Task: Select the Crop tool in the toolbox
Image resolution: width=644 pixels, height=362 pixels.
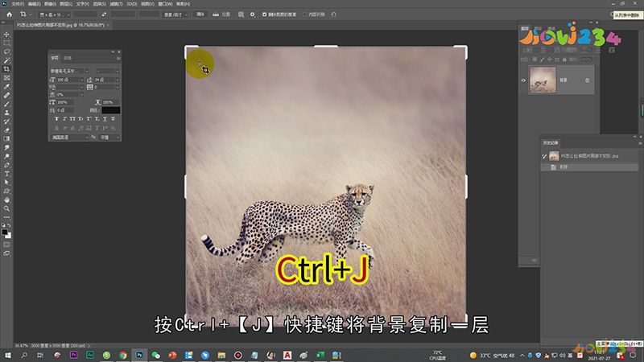Action: [6, 69]
